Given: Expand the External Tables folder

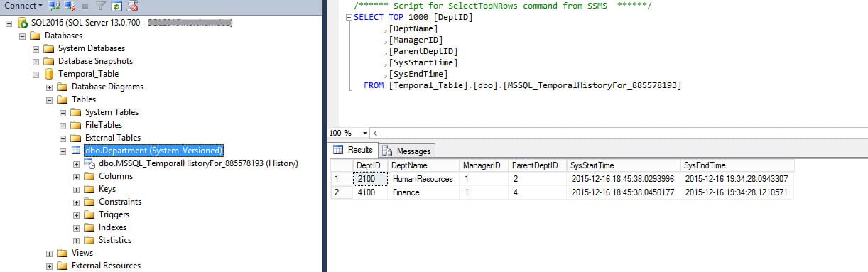Looking at the screenshot, I should point(63,138).
